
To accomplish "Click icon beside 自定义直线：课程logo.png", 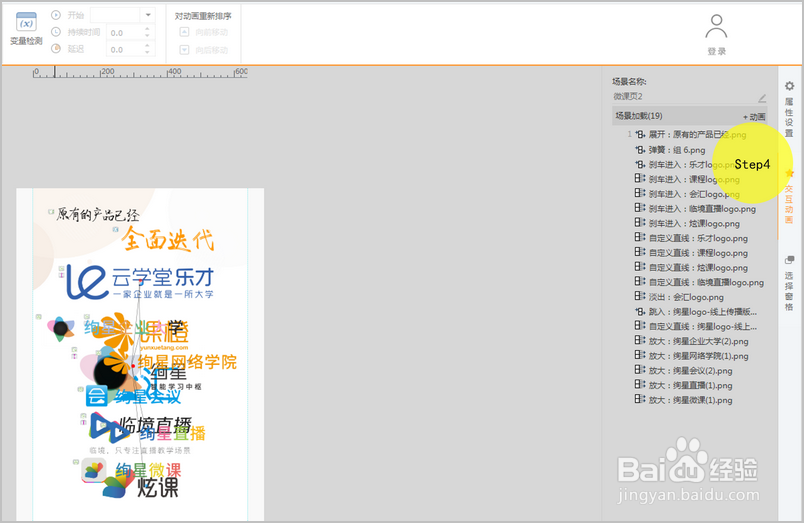I will click(640, 252).
